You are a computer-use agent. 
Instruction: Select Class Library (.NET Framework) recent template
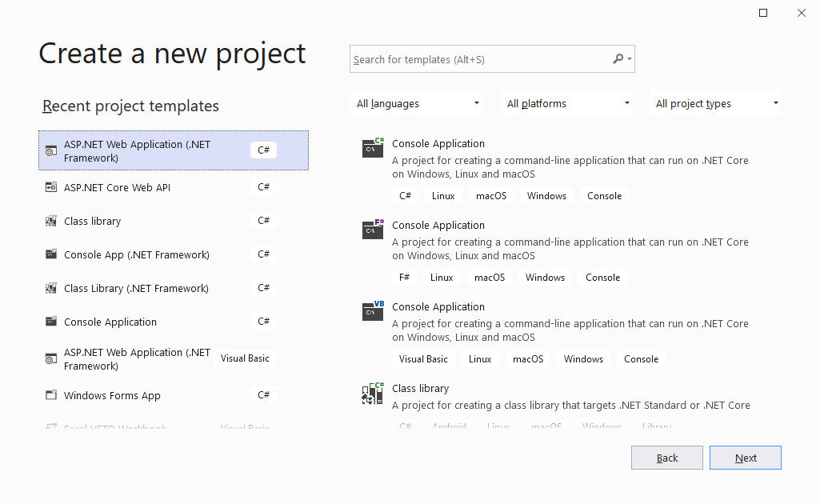coord(173,288)
